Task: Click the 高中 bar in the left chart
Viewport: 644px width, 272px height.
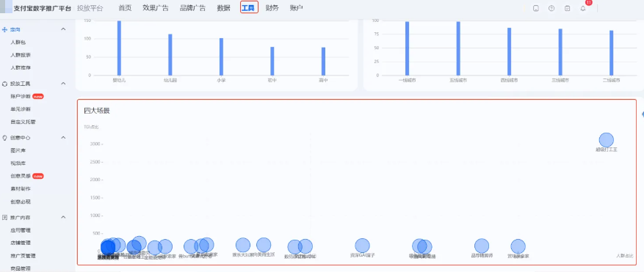Action: tap(323, 62)
